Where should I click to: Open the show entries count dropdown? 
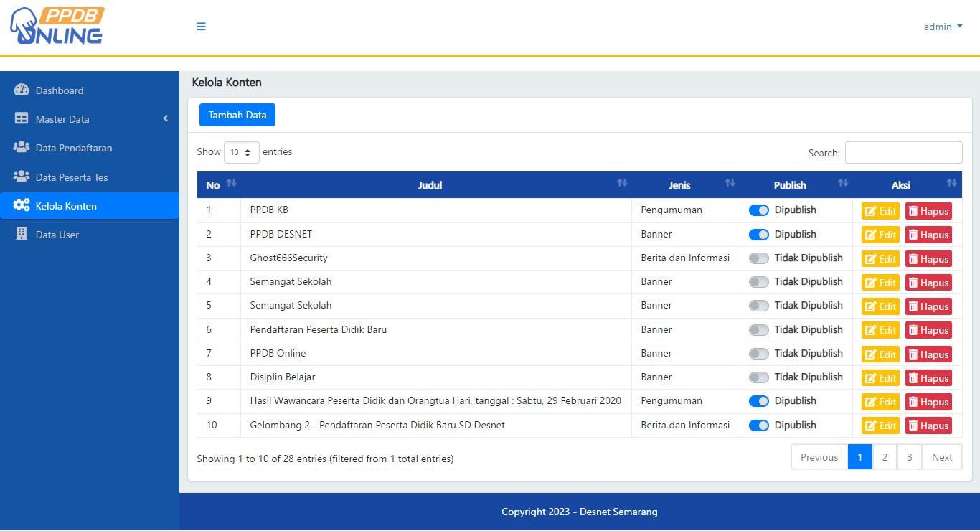pos(241,152)
